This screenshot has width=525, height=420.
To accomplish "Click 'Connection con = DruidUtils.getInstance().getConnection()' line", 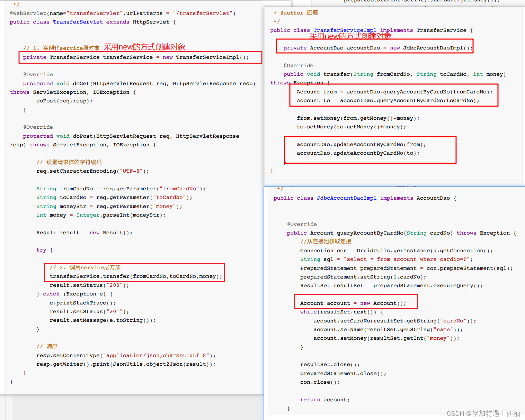I will coord(397,250).
